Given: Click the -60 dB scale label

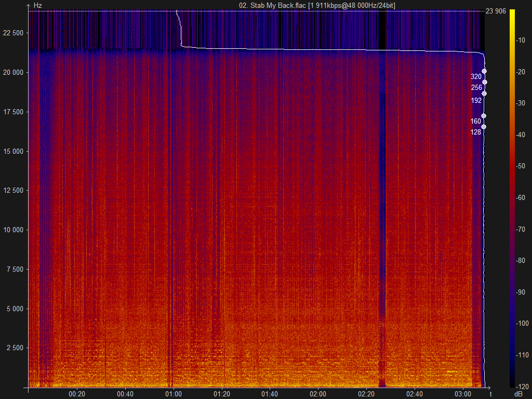Looking at the screenshot, I should click(521, 198).
